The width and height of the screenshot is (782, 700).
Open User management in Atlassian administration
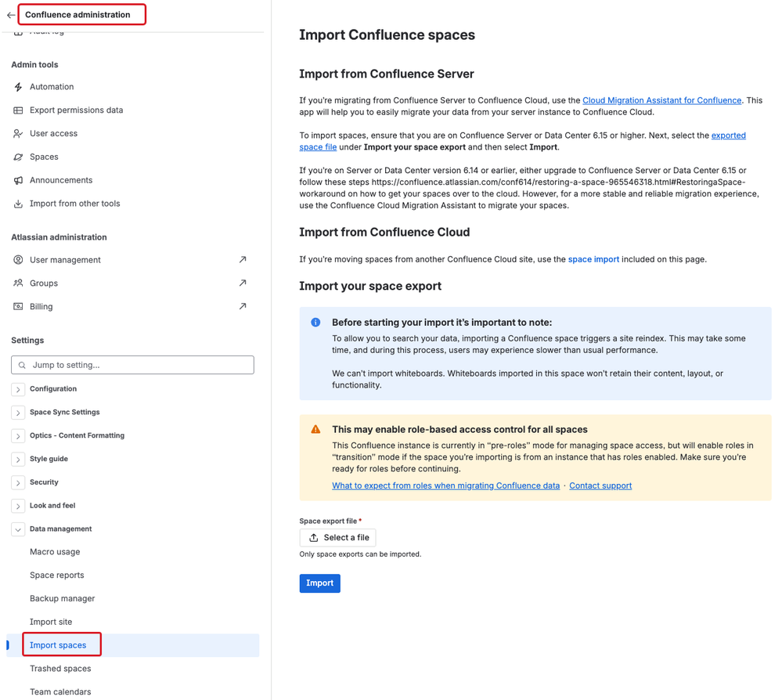(65, 260)
